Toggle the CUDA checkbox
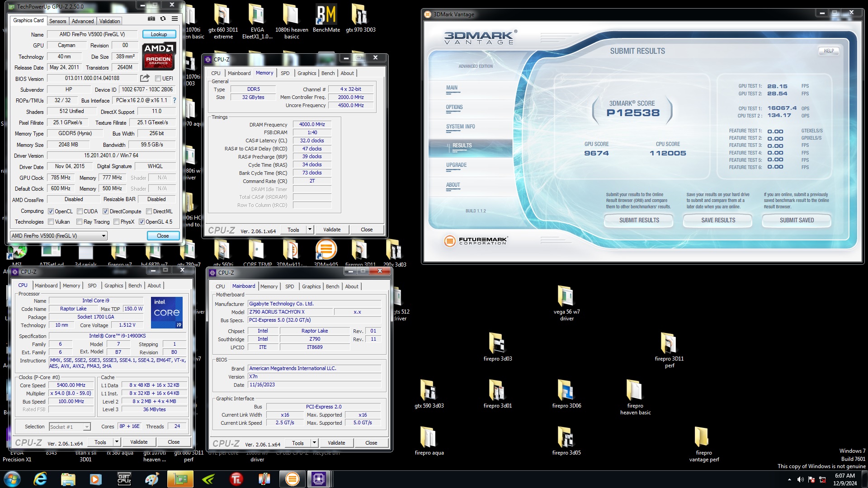The image size is (868, 488). 80,211
